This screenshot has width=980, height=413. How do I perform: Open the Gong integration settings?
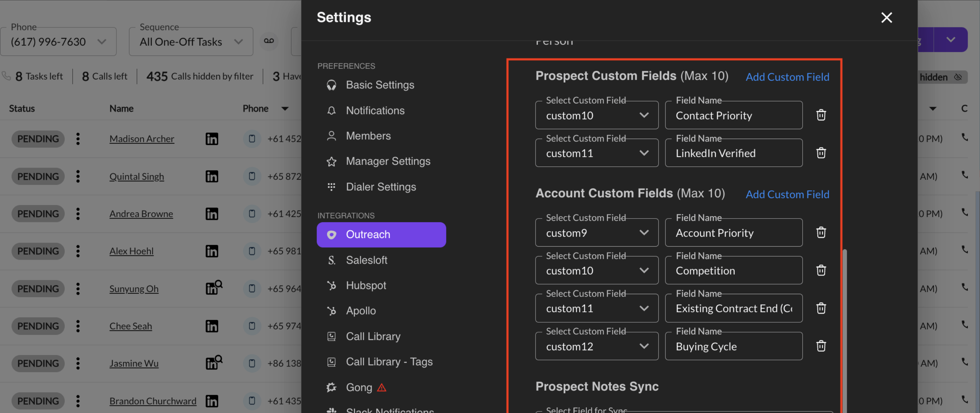click(x=381, y=388)
